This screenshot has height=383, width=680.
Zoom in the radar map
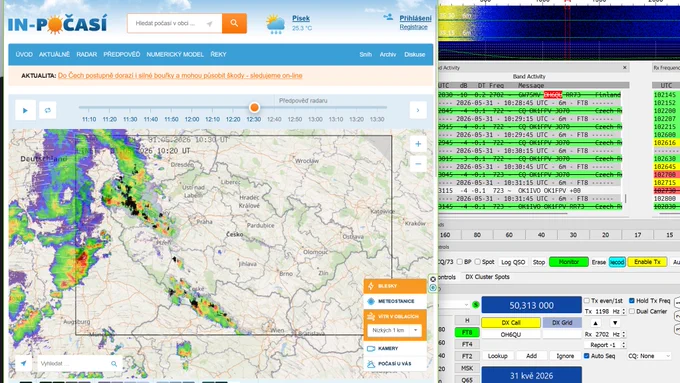pos(418,144)
